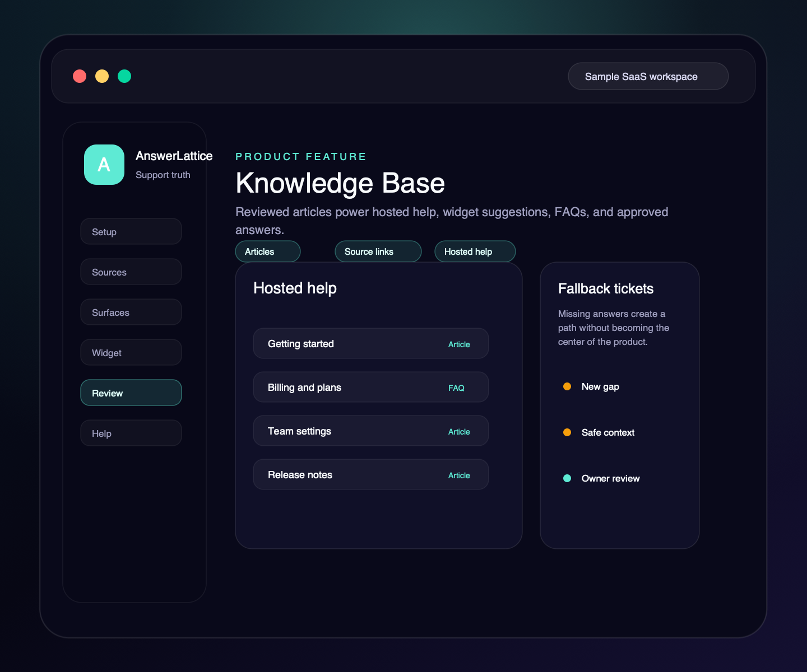This screenshot has height=672, width=807.
Task: Click the Article tag on Team settings
Action: pyautogui.click(x=459, y=432)
